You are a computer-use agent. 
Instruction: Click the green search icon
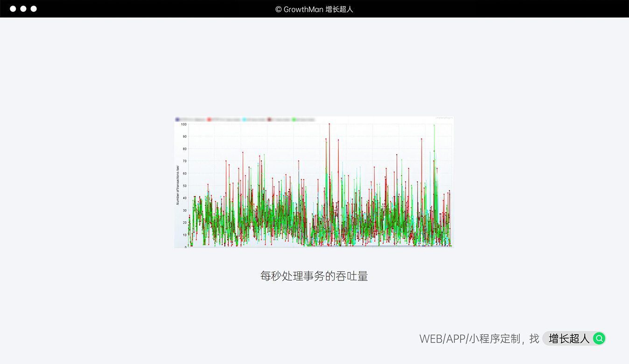click(599, 338)
